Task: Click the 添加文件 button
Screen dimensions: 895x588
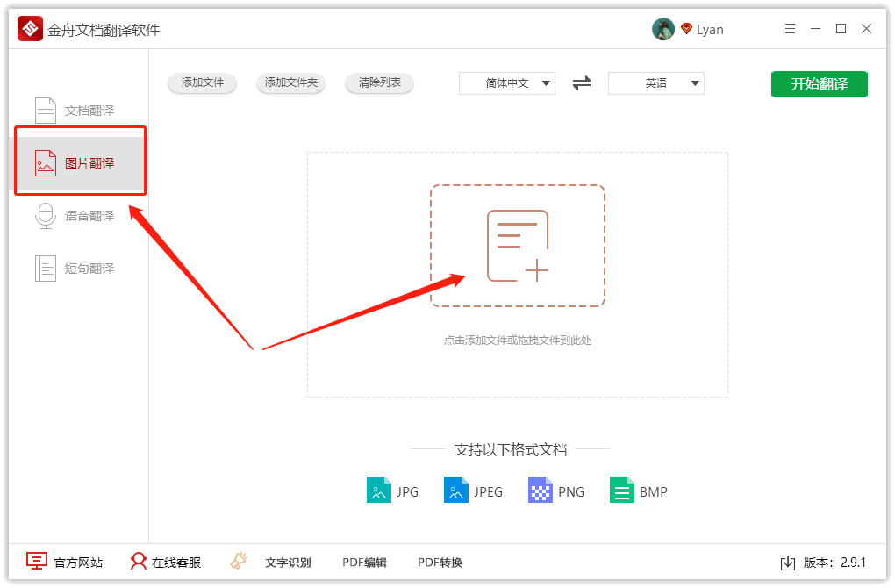Action: [202, 82]
